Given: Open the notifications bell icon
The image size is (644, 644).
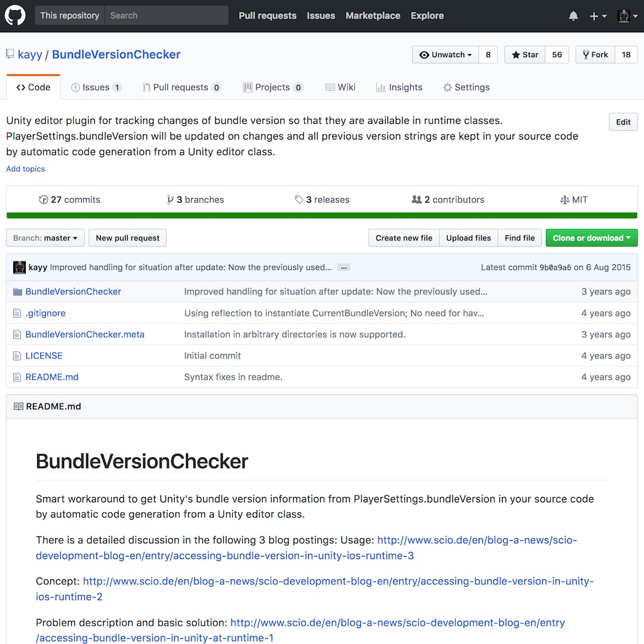Looking at the screenshot, I should (x=573, y=15).
